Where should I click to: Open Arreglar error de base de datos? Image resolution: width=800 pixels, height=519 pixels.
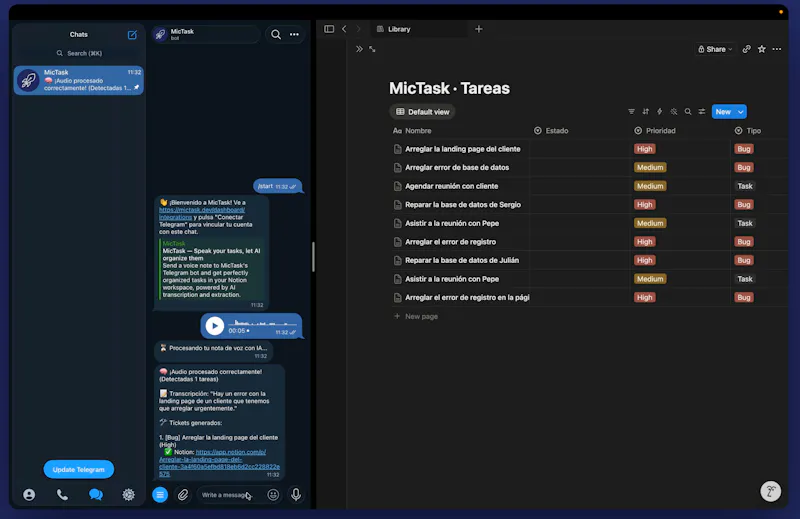[457, 167]
